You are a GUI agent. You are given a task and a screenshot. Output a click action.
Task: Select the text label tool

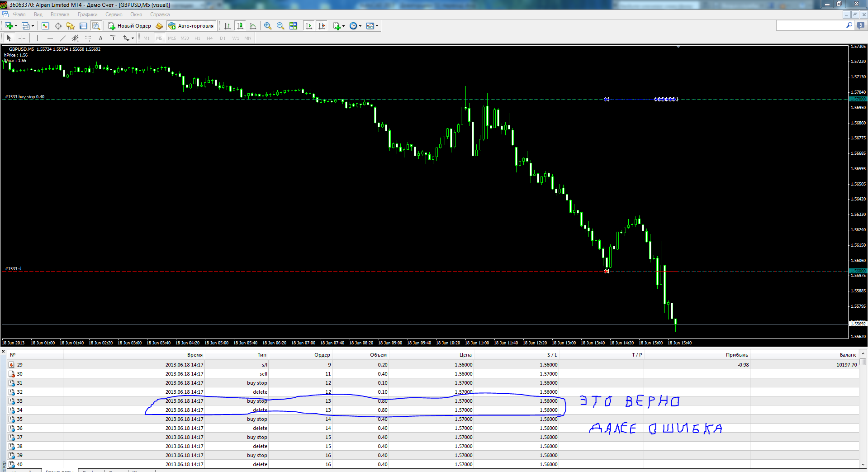pos(114,38)
